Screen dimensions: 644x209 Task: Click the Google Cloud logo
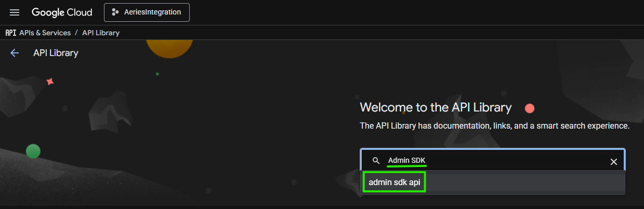coord(62,12)
